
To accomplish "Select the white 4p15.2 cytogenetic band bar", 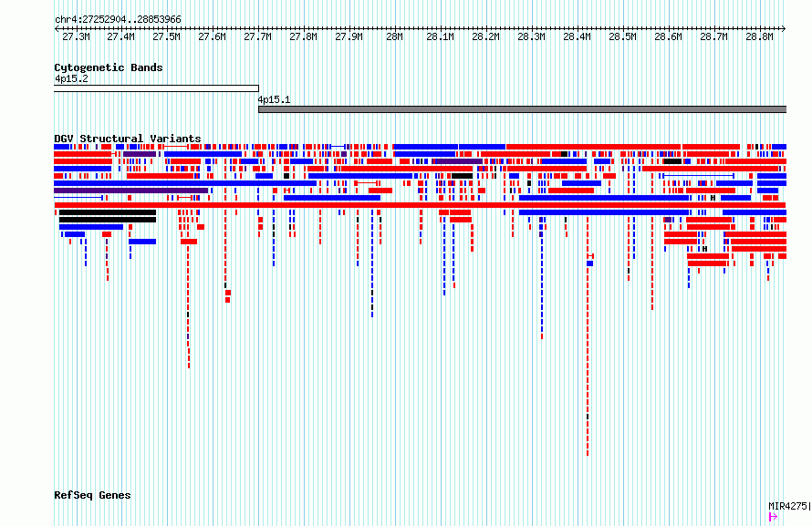I will 156,88.
